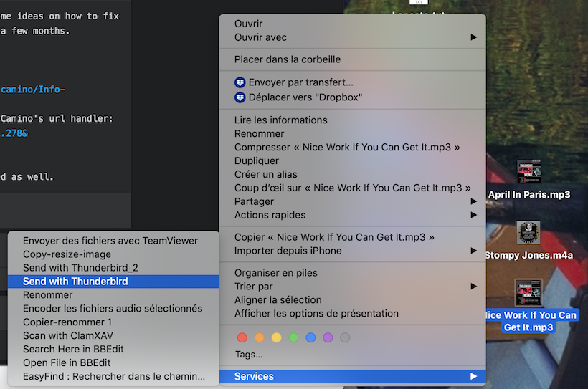Select EasyFind : Rechercher dans le chemin…

point(113,376)
